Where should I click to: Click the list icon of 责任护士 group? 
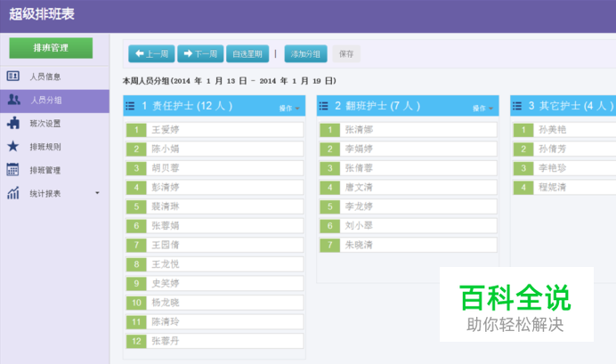[130, 106]
